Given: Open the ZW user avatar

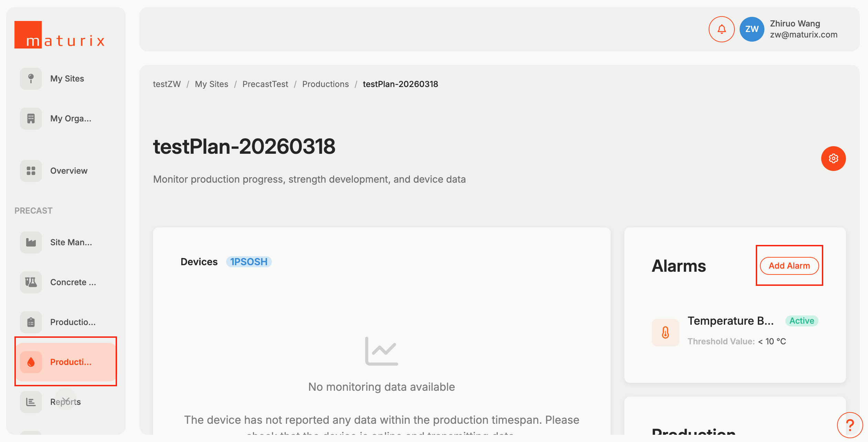Looking at the screenshot, I should (x=752, y=29).
